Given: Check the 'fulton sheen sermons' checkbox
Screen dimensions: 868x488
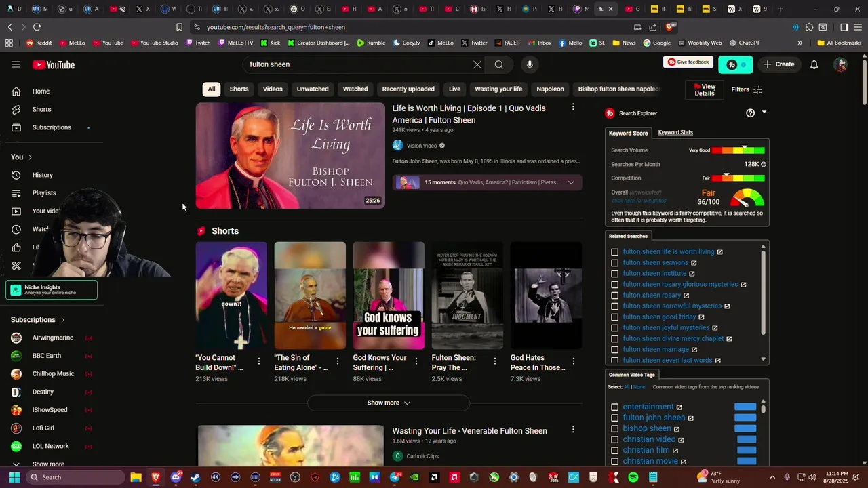Looking at the screenshot, I should click(615, 263).
